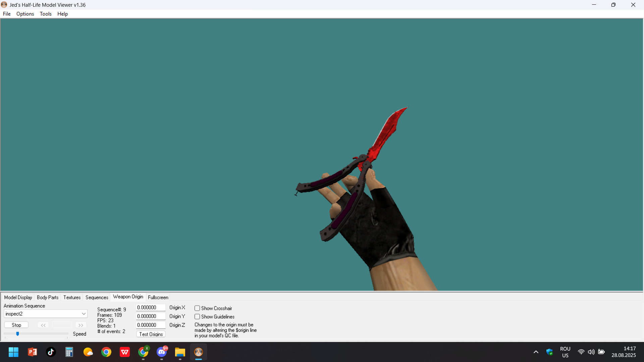Viewport: 644px width, 362px height.
Task: Open File Explorer from the taskbar
Action: [180, 352]
